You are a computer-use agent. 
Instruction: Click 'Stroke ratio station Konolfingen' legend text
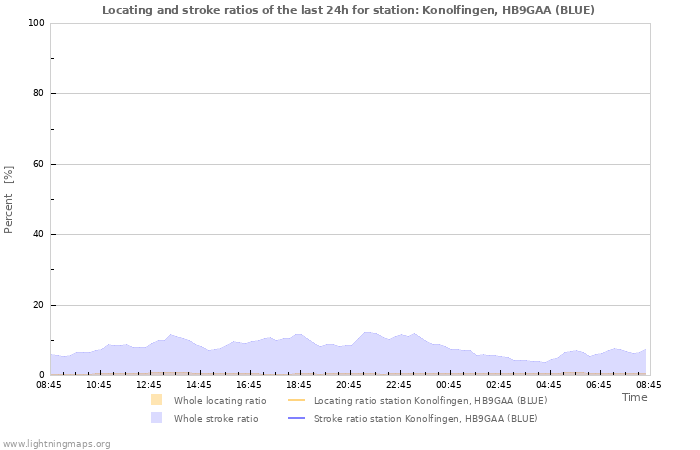tap(425, 418)
